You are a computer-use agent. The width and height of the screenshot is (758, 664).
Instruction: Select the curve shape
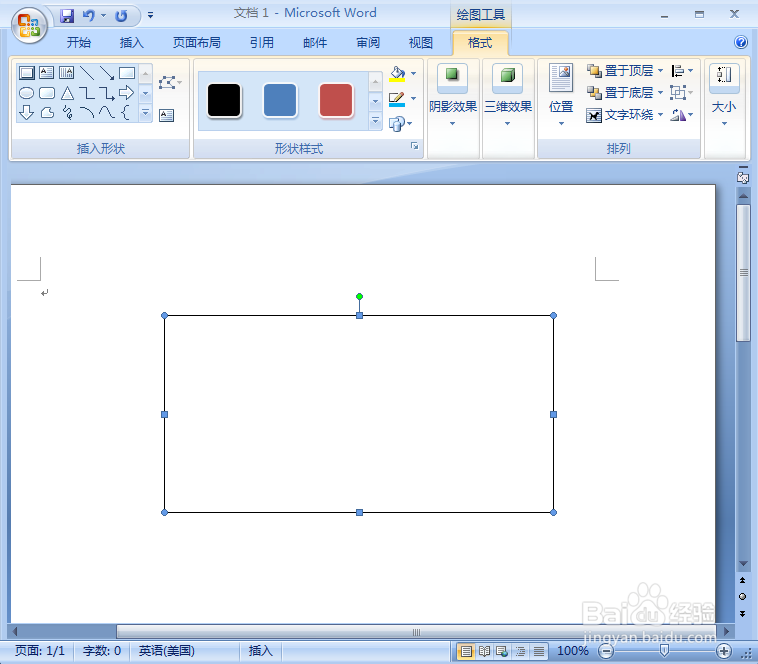106,113
